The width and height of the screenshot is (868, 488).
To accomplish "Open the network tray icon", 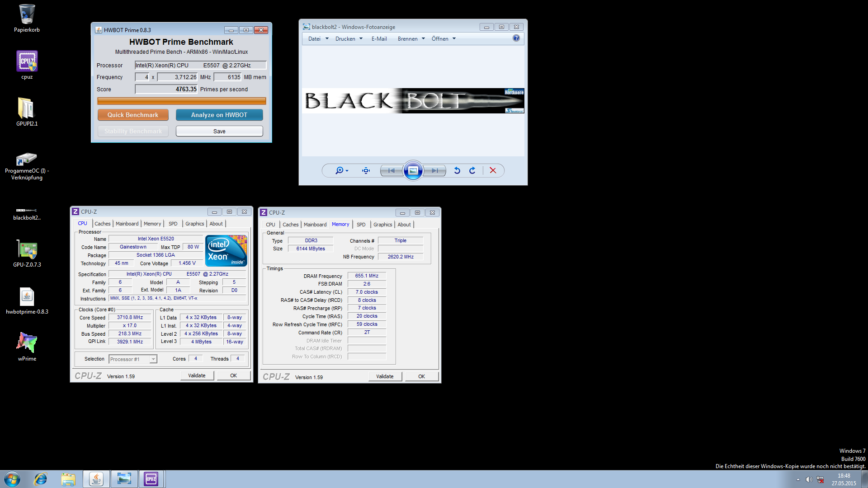I will (820, 479).
